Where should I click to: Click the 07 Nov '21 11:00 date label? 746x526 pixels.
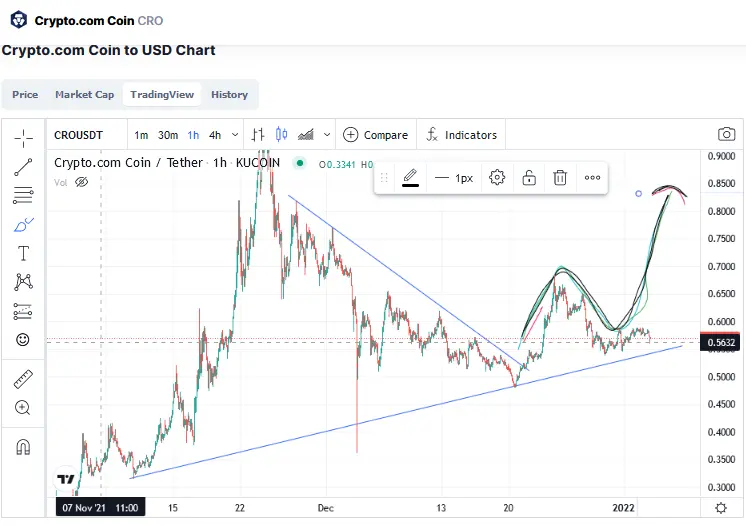(x=100, y=508)
